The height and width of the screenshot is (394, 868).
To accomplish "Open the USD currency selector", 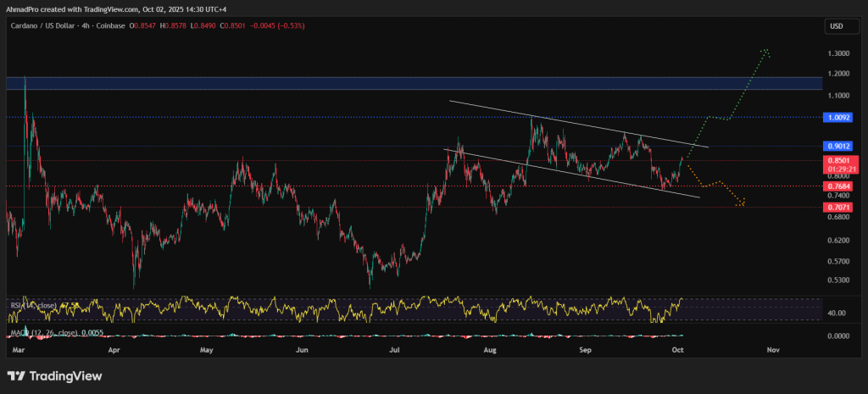I will click(x=834, y=26).
